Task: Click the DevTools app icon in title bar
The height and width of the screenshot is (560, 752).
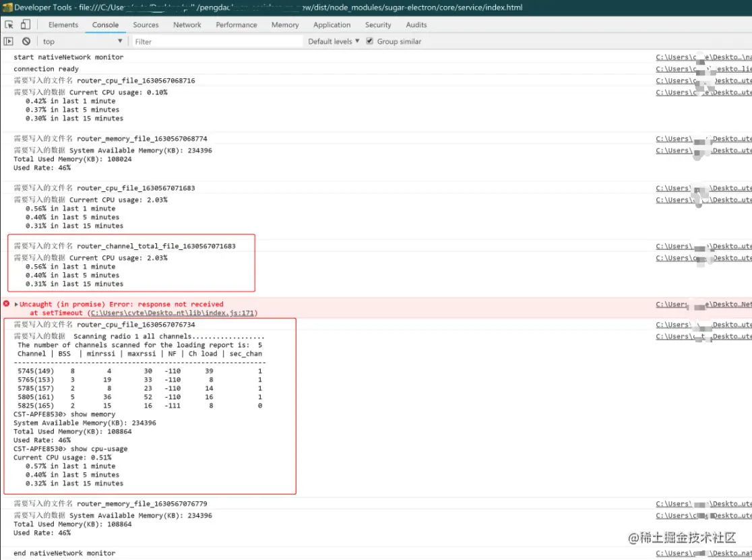Action: click(7, 7)
